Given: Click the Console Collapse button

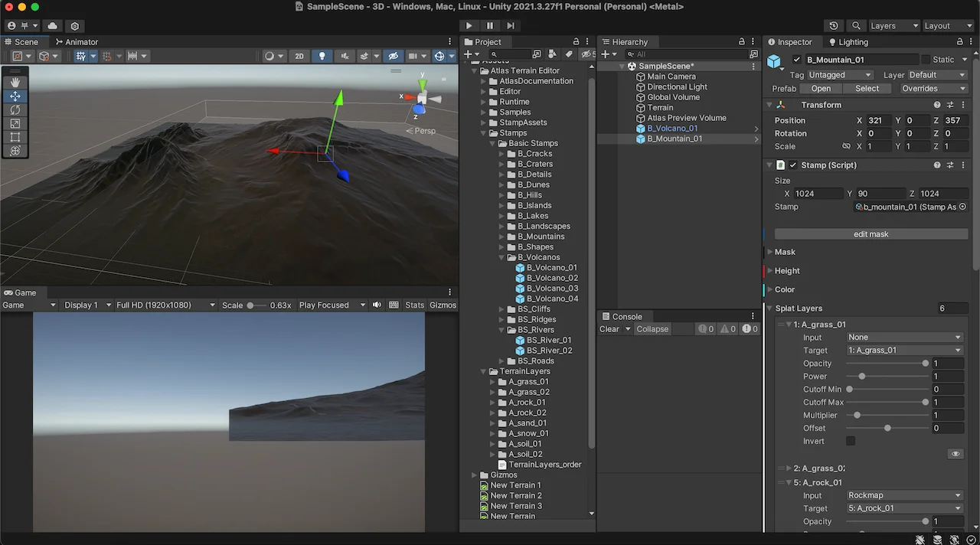Looking at the screenshot, I should tap(652, 329).
